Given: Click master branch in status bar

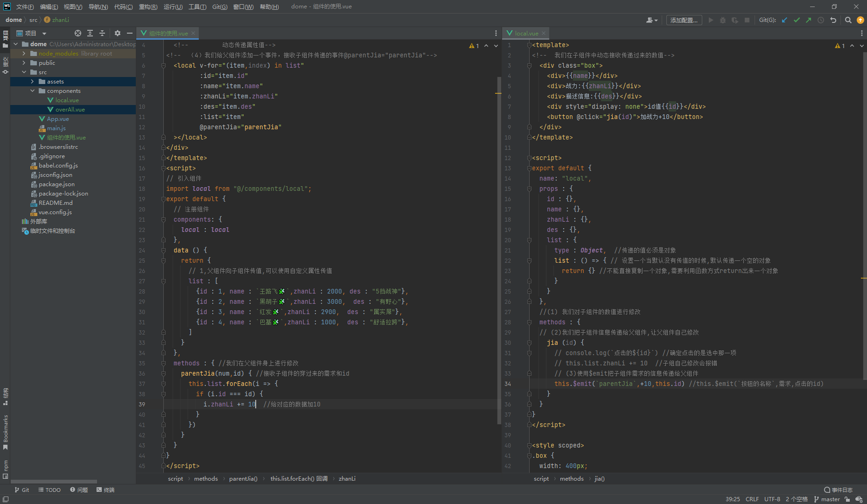Looking at the screenshot, I should click(827, 499).
